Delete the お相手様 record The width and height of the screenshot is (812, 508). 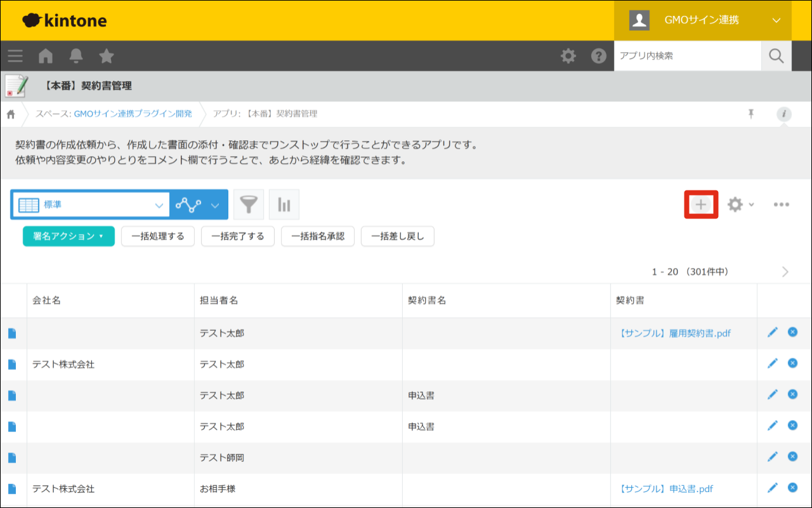(x=792, y=488)
